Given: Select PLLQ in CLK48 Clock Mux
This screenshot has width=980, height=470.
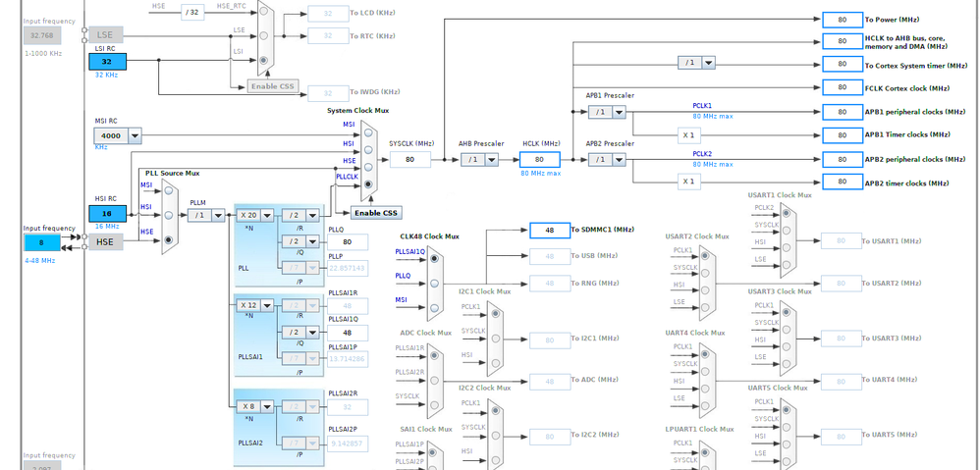Looking at the screenshot, I should click(434, 283).
